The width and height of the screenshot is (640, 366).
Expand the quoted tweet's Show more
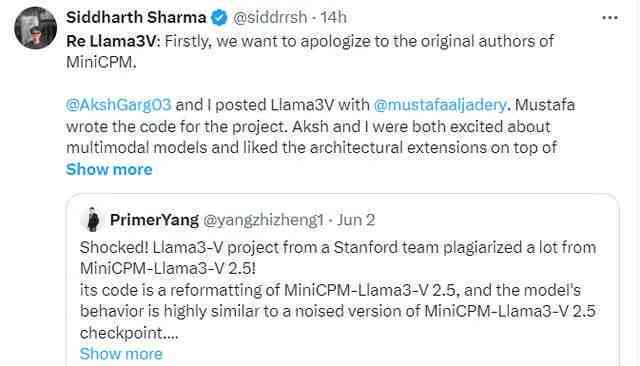point(121,354)
